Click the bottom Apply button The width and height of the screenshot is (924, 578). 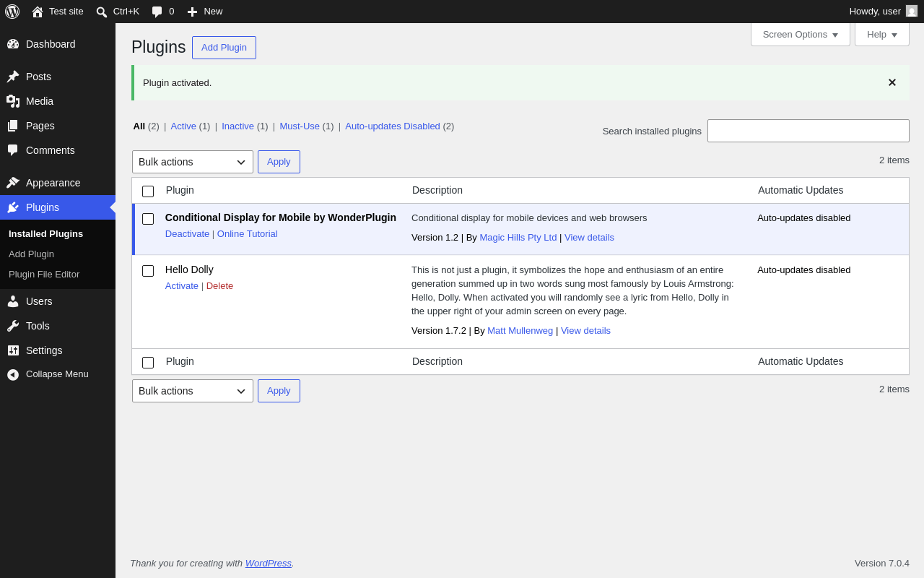tap(279, 391)
